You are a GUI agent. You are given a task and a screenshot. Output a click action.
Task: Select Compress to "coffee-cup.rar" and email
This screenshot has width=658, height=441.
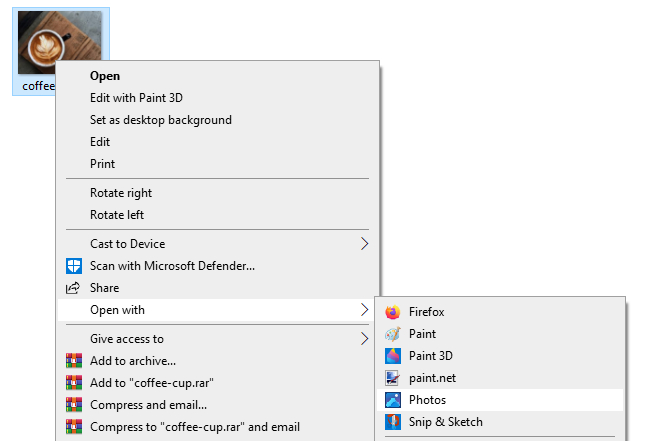[x=217, y=427]
